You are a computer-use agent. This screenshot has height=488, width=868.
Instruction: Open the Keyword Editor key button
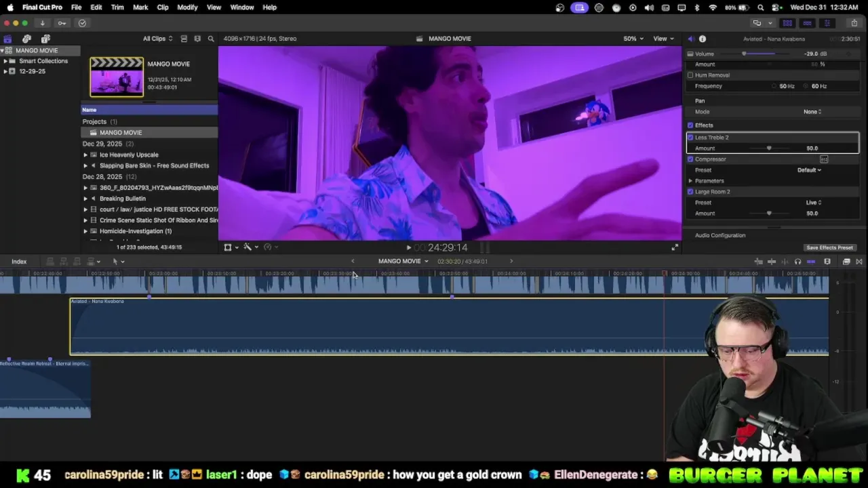point(62,23)
